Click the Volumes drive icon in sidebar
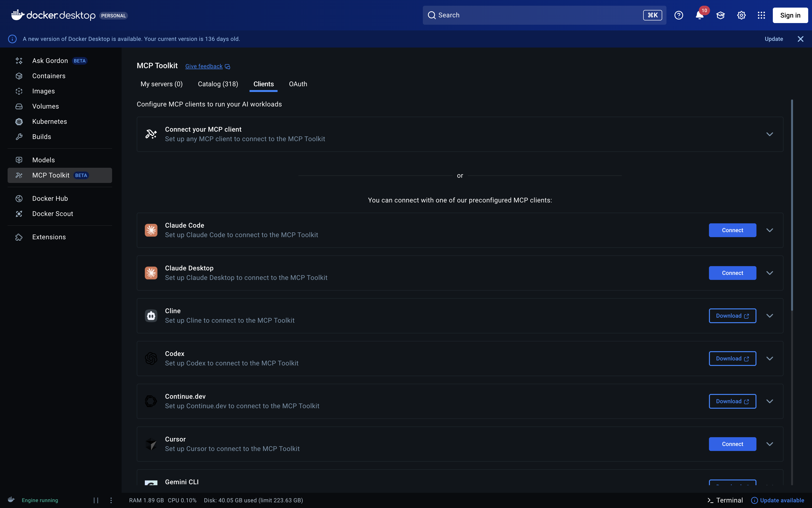 click(19, 106)
